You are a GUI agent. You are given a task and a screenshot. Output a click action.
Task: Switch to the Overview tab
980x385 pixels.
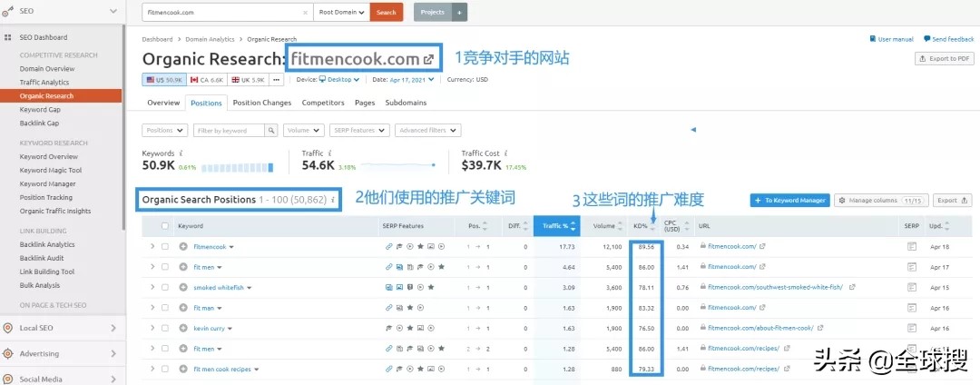coord(163,103)
